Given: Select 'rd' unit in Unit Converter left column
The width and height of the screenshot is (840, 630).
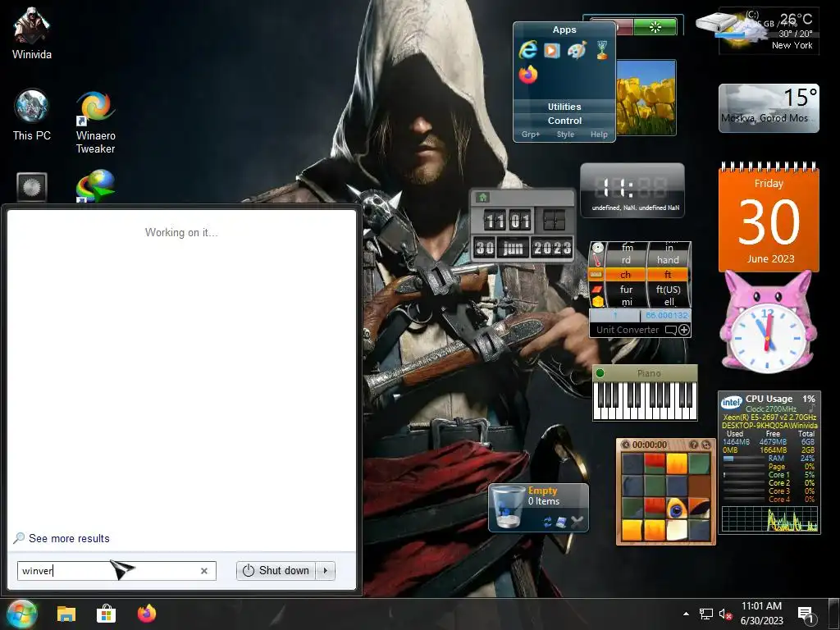Looking at the screenshot, I should click(x=626, y=260).
